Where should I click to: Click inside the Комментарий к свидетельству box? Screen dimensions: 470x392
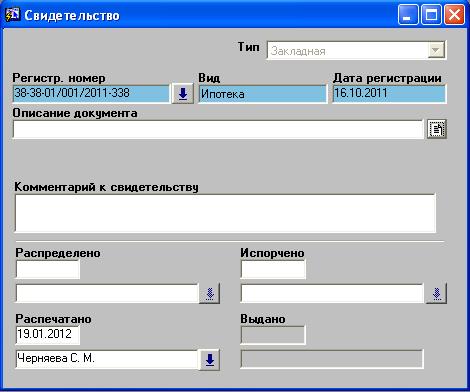(225, 213)
